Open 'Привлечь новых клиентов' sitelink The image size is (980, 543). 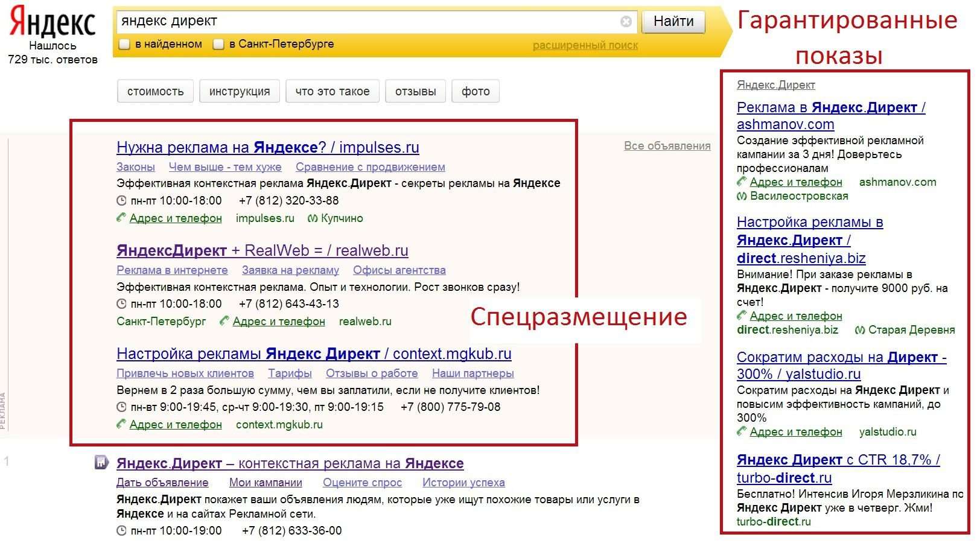185,373
